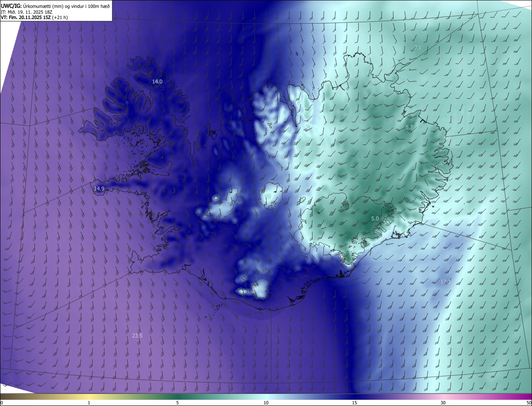Click the color scale tick label '50'

tap(529, 403)
